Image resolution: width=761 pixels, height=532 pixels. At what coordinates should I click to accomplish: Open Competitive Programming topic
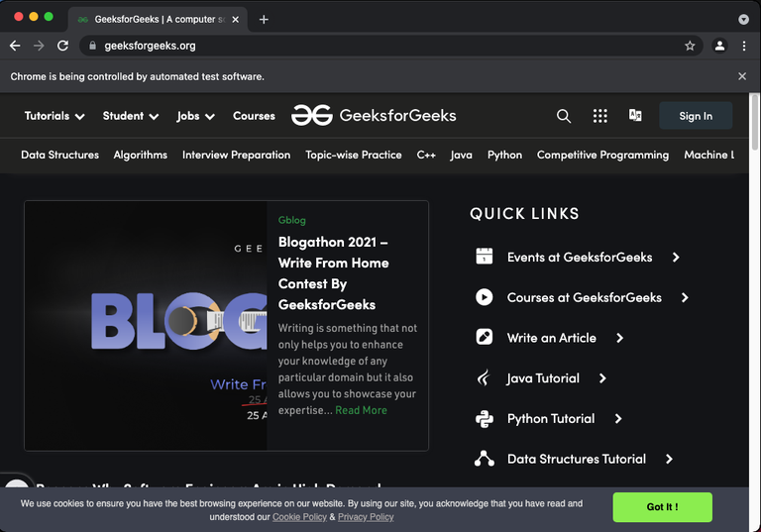[x=602, y=155]
